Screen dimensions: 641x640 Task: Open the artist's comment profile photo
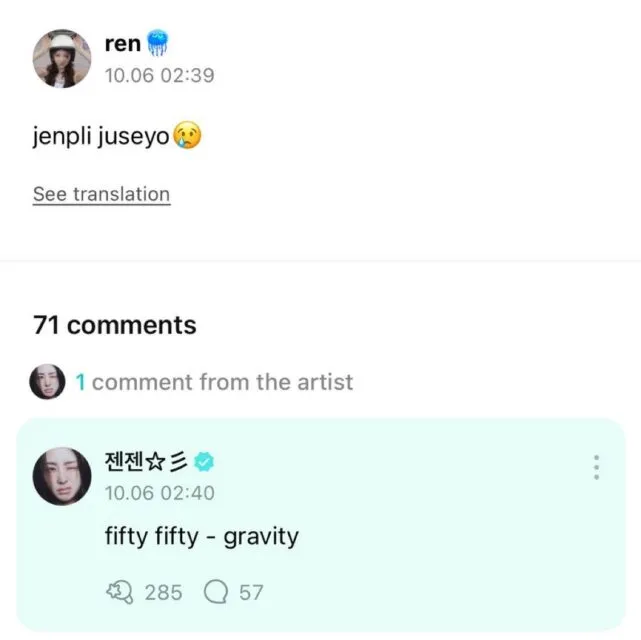point(62,476)
